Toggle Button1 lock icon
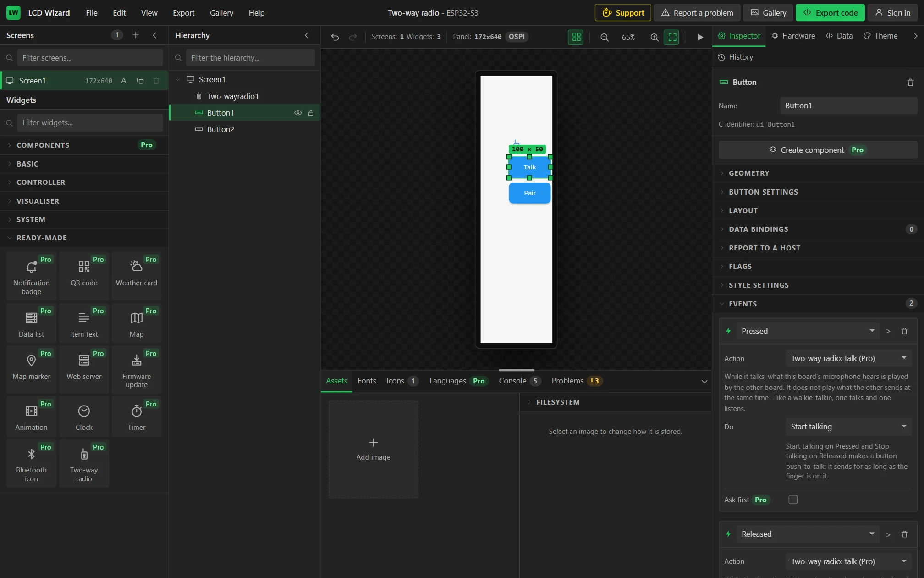The width and height of the screenshot is (924, 578). click(x=311, y=113)
